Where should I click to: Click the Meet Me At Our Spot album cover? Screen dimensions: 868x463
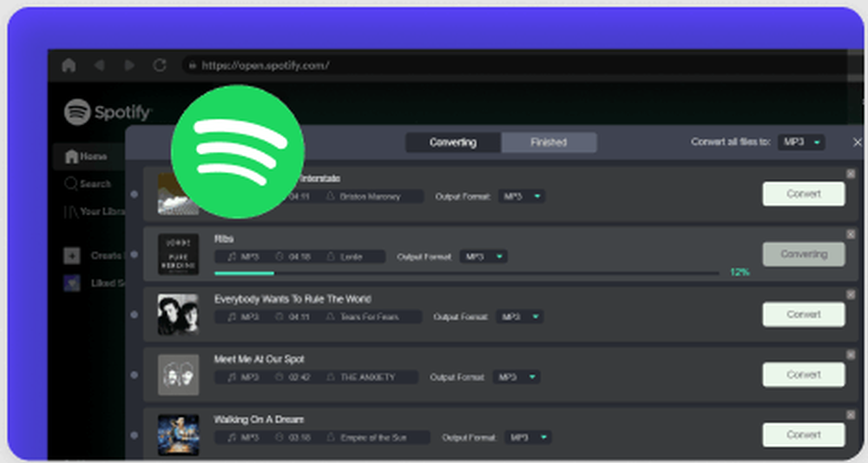click(x=178, y=375)
